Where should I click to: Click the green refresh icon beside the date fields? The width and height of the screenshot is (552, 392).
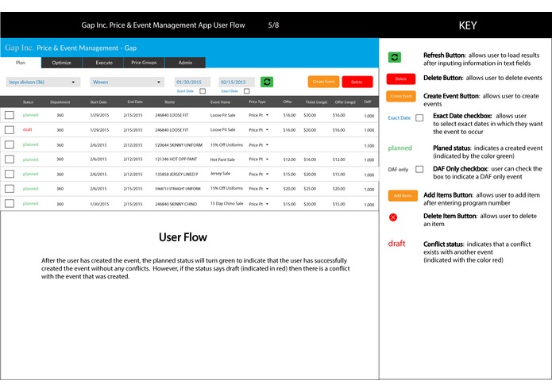[x=267, y=82]
